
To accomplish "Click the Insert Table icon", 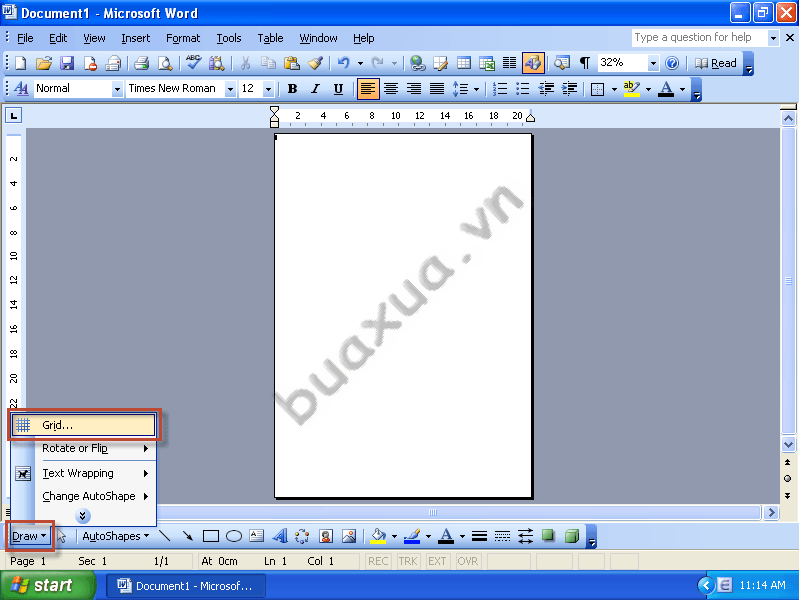I will (464, 63).
